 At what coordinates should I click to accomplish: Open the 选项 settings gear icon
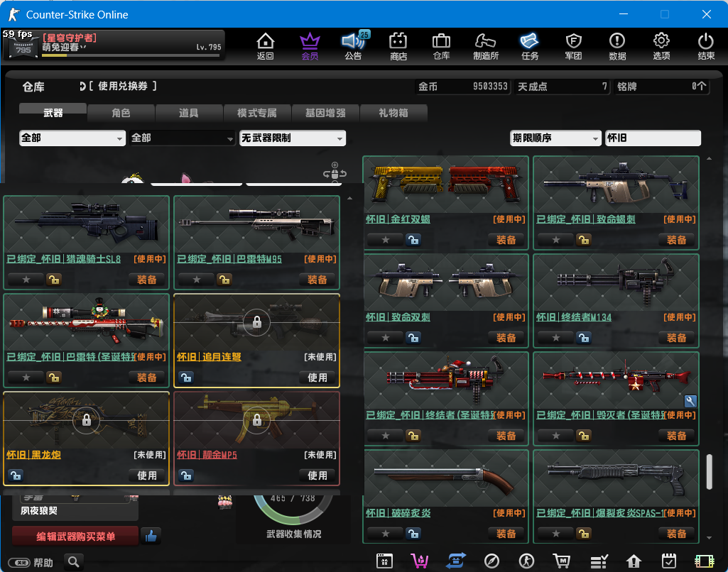(662, 46)
